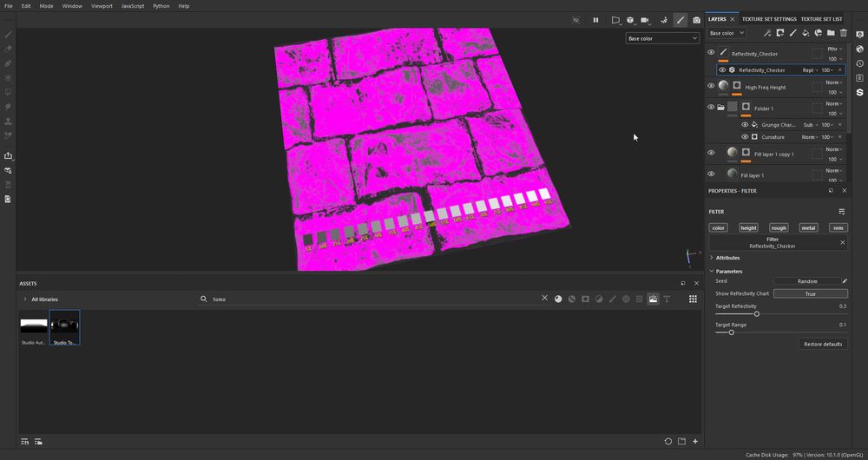This screenshot has height=460, width=868.
Task: Click the bake mesh maps icon in left toolbar
Action: 8,170
